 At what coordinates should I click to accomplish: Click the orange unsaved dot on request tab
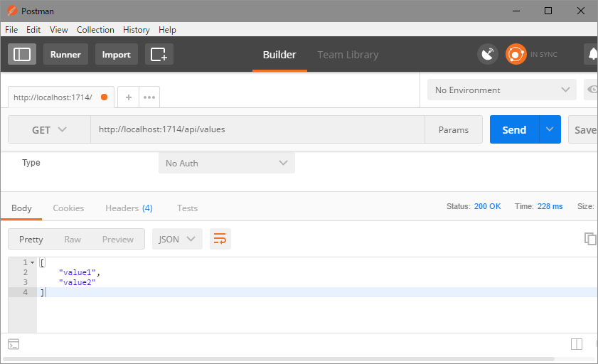click(104, 97)
